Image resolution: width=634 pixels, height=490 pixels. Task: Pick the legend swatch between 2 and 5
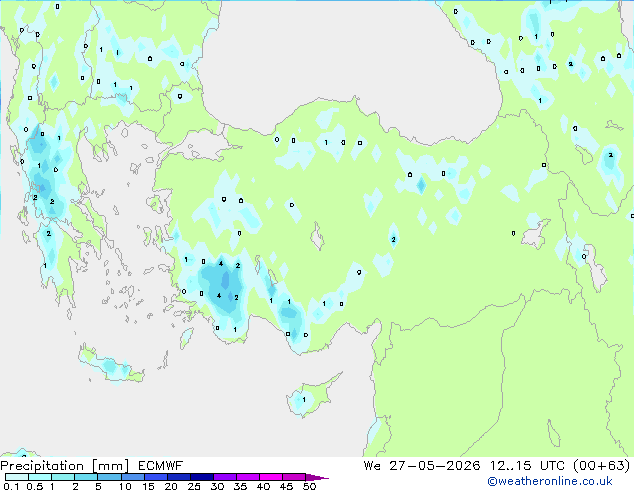coord(86,477)
